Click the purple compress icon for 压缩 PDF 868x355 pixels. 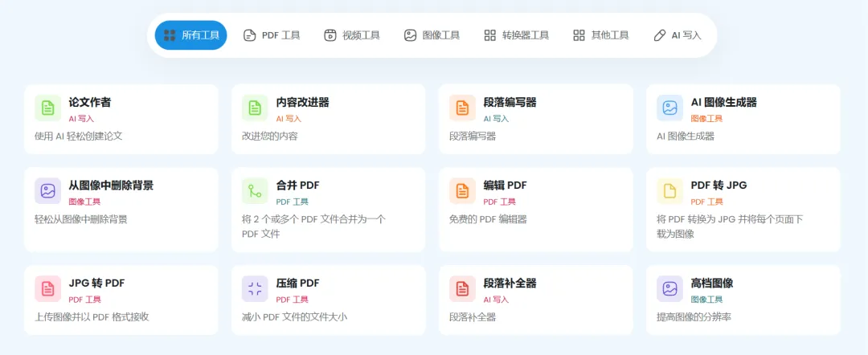click(x=255, y=288)
